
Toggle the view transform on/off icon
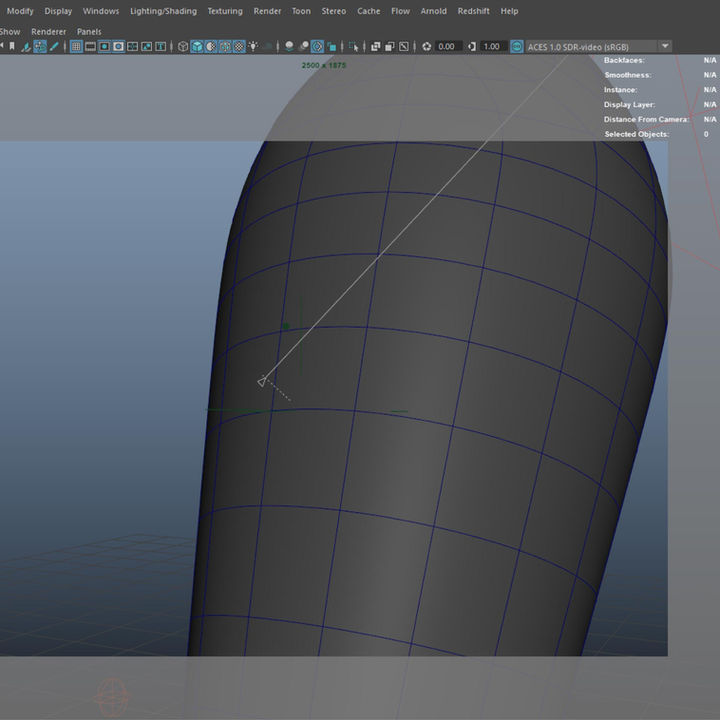[x=517, y=46]
